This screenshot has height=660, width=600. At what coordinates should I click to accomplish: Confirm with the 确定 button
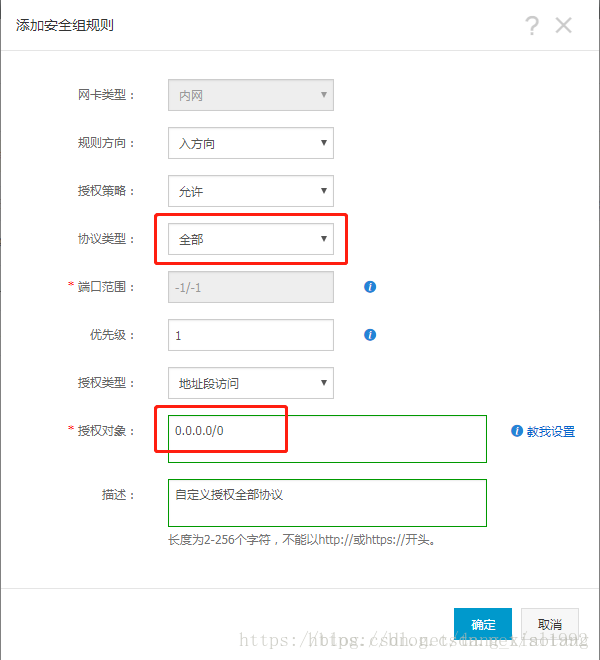coord(483,624)
